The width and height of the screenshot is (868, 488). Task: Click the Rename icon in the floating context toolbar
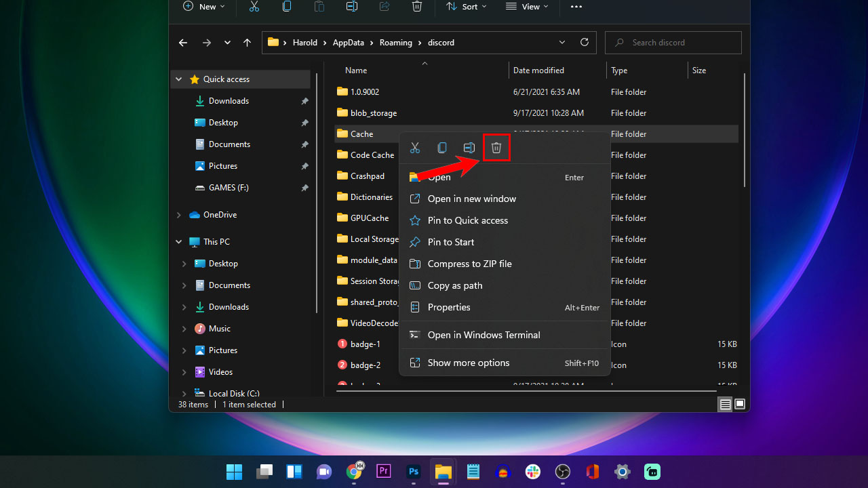[x=469, y=147]
